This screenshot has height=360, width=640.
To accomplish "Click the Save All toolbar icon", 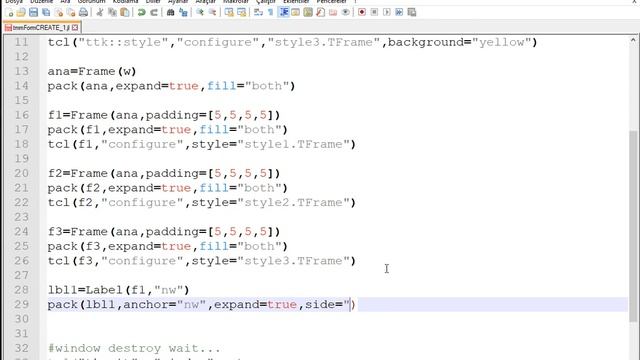I will 46,12.
